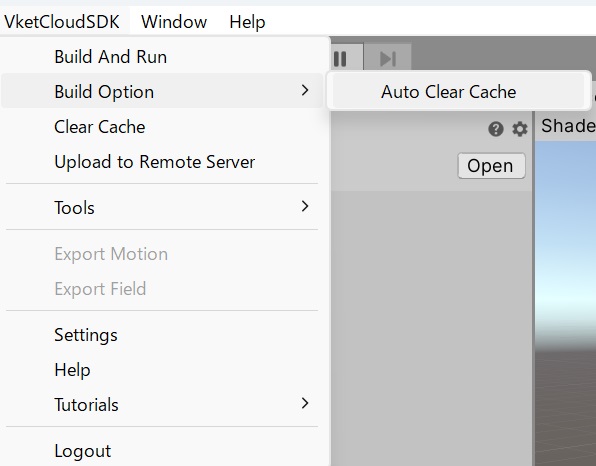Open the Shaded draw mode dropdown
This screenshot has width=596, height=466.
[x=567, y=126]
